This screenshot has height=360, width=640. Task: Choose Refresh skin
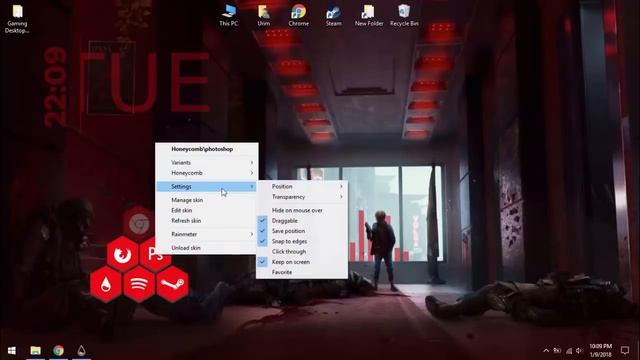tap(207, 220)
